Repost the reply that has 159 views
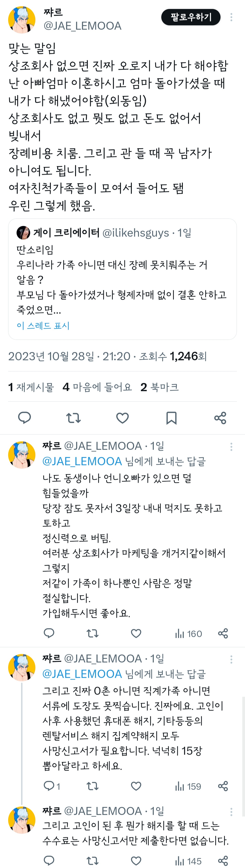Viewport: 245px width, 868px height. coord(93,786)
